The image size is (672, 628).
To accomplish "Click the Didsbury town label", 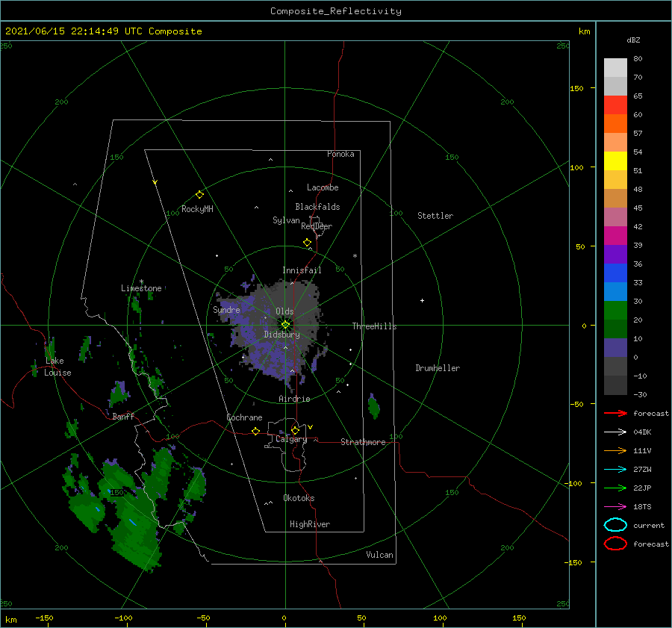I will (x=281, y=335).
